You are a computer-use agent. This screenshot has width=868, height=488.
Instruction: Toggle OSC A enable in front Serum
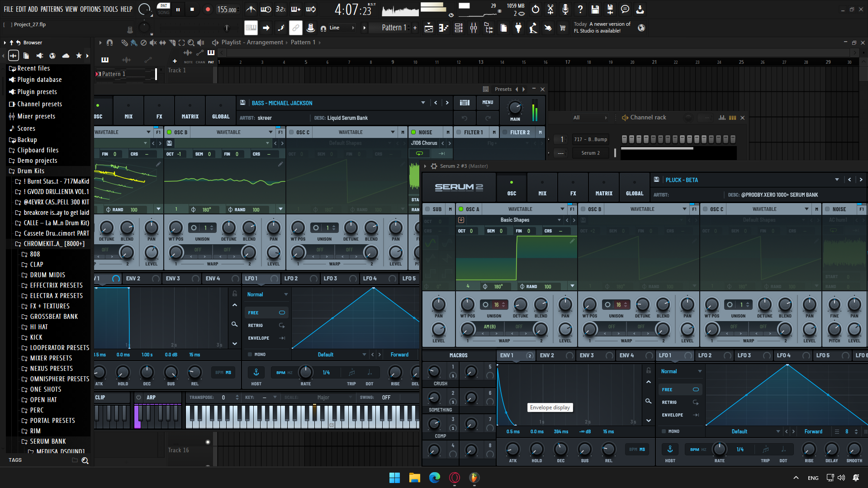pos(461,209)
